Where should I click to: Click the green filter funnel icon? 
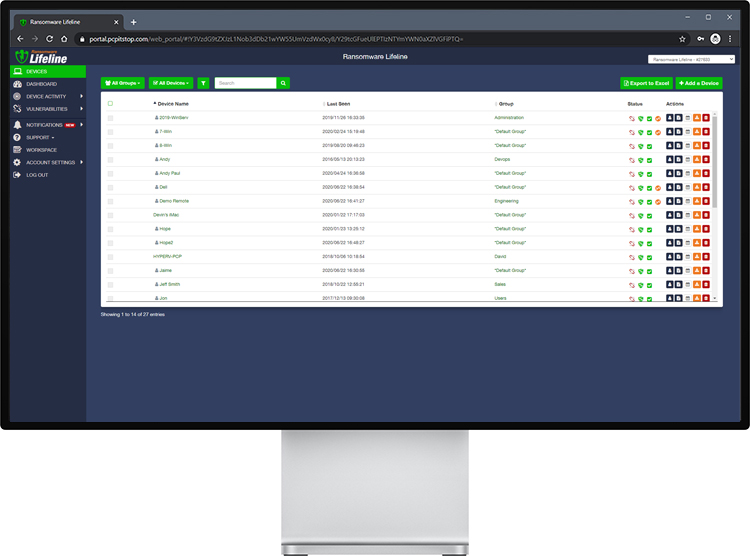(203, 84)
